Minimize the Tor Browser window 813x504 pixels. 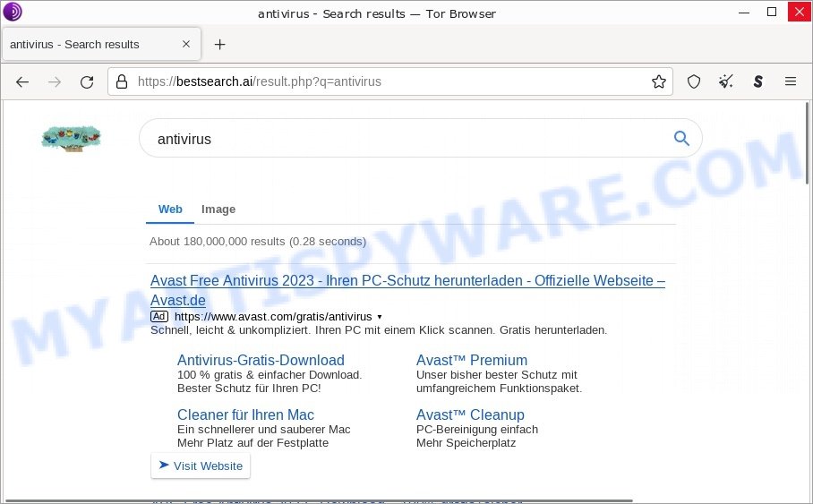[744, 12]
